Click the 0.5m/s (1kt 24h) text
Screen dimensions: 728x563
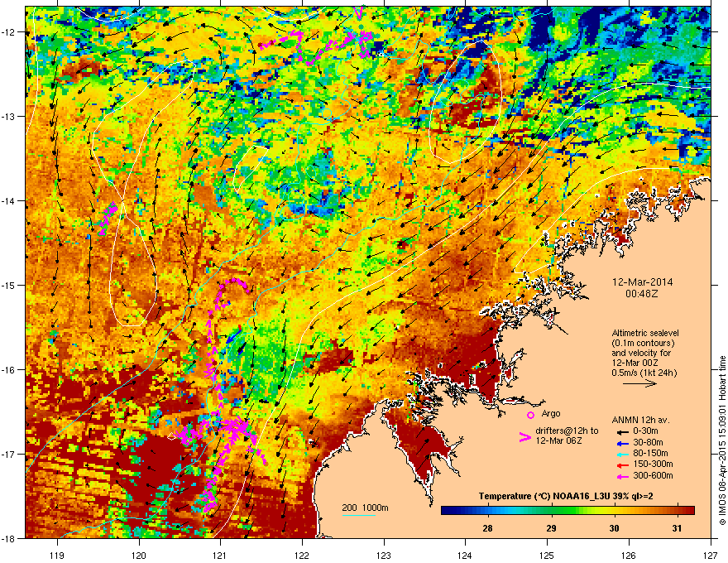tap(644, 373)
